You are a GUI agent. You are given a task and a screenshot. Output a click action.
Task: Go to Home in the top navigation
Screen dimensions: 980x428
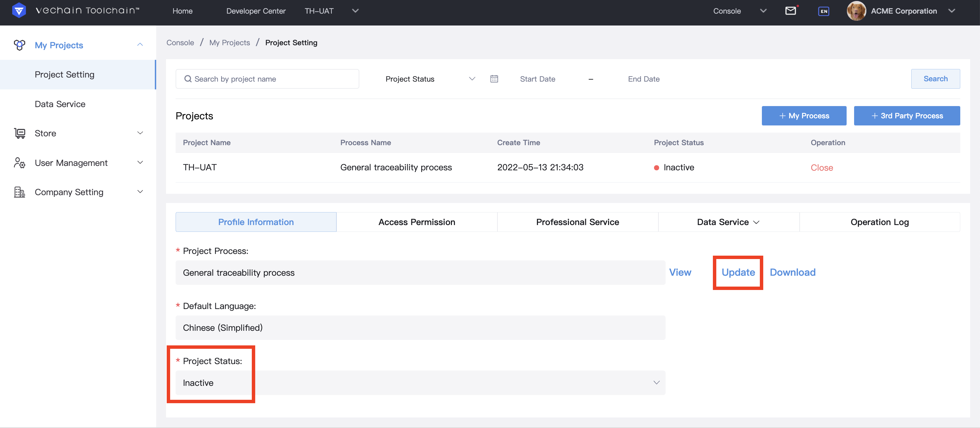(182, 11)
